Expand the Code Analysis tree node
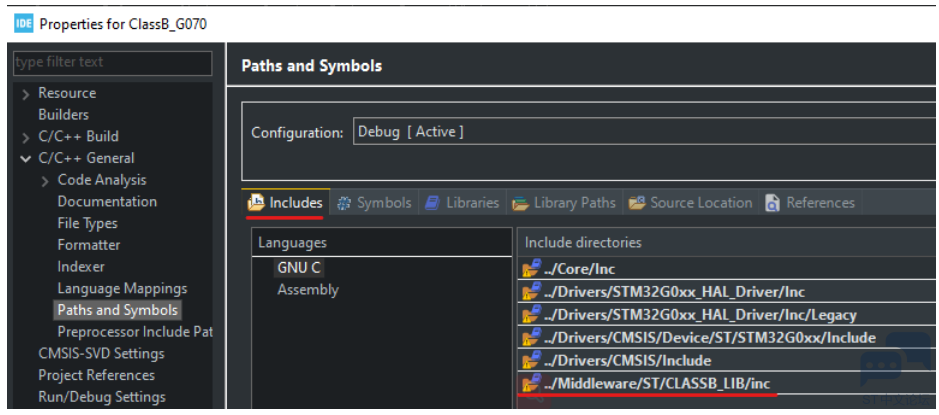Image resolution: width=939 pixels, height=415 pixels. (45, 181)
